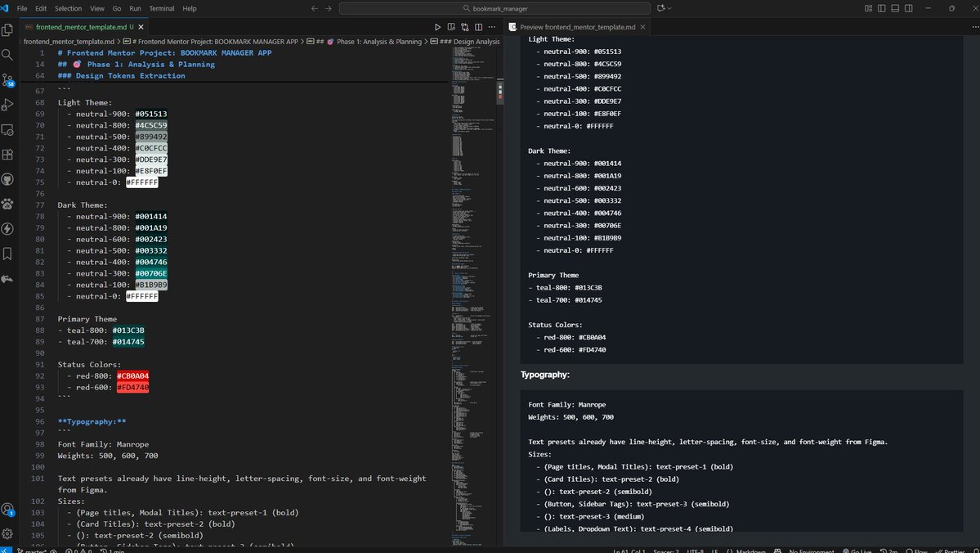Image resolution: width=980 pixels, height=553 pixels.
Task: Click red color value #CB0A04 in editor
Action: tap(132, 376)
